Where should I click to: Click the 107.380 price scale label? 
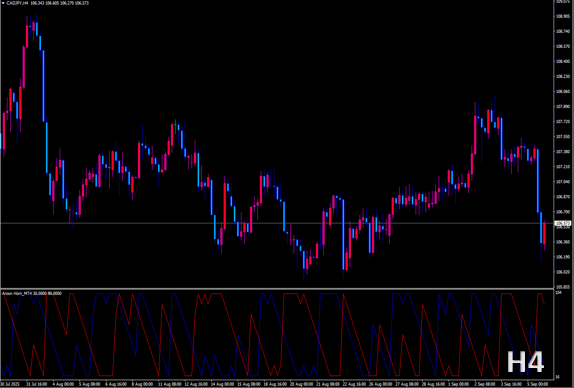pyautogui.click(x=563, y=152)
